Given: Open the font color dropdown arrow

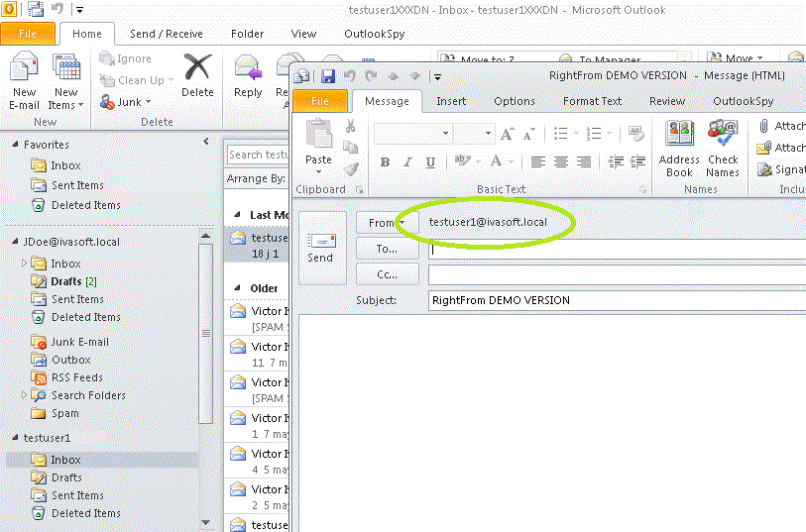Looking at the screenshot, I should [511, 162].
